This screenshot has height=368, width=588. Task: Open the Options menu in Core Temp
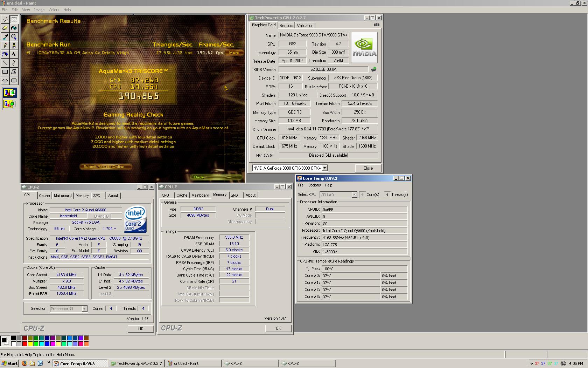coord(314,185)
